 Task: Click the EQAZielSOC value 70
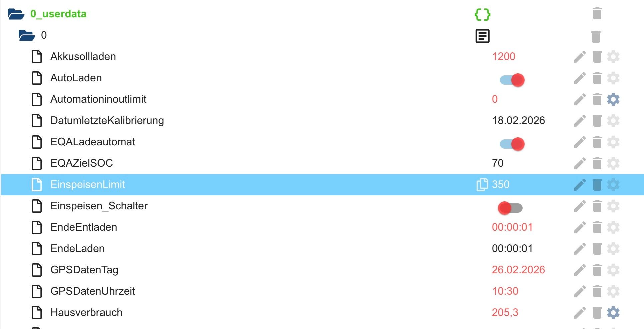coord(498,163)
